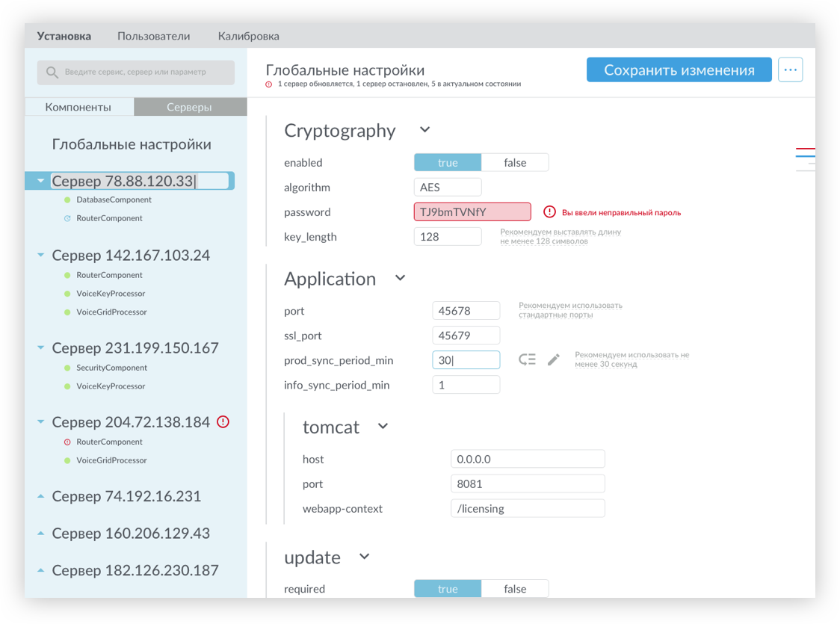Collapse Сервер 78.88.120.33 tree arrow
Viewport: 840px width, 624px height.
40,181
